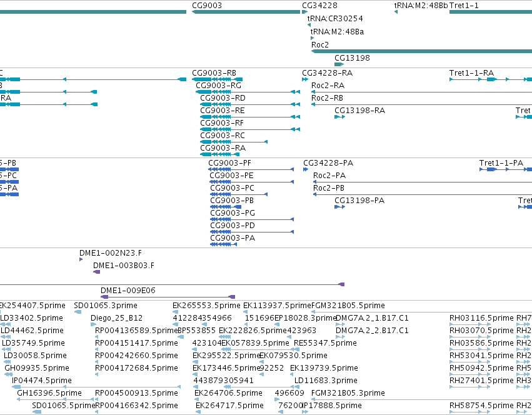The width and height of the screenshot is (532, 415).
Task: Select the Tret1-1-RA transcript
Action: (491, 79)
